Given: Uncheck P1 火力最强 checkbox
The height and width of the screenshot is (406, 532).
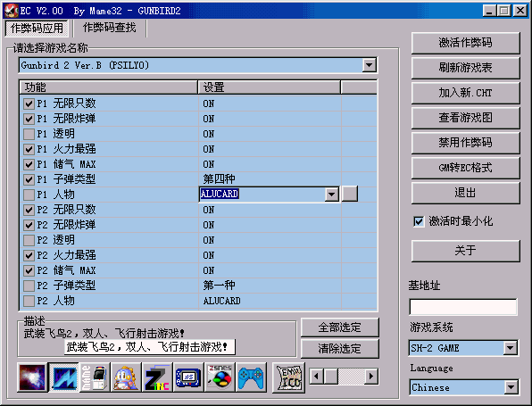Looking at the screenshot, I should coord(29,149).
